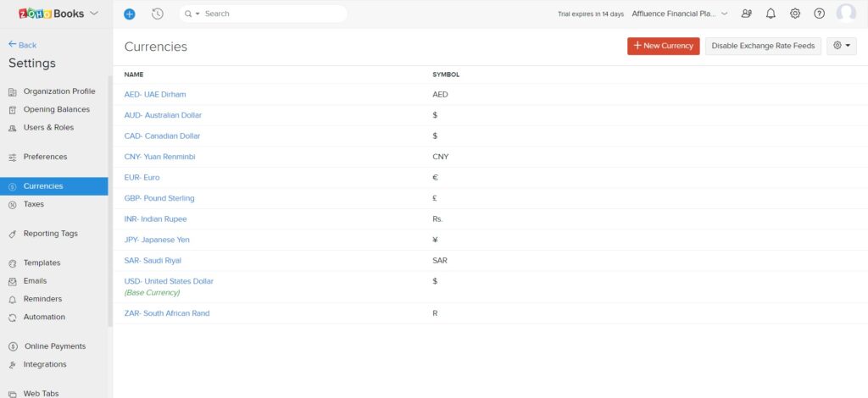Click the Integrations plug icon
Image resolution: width=868 pixels, height=398 pixels.
click(13, 365)
